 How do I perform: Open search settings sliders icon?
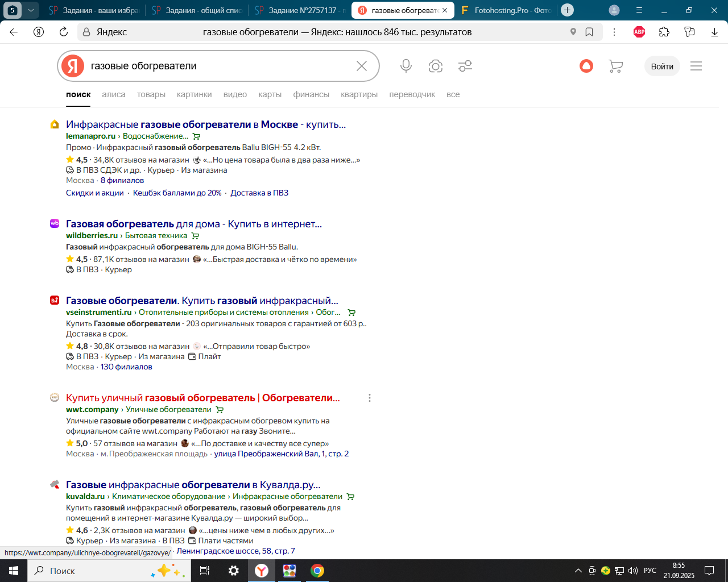point(465,66)
